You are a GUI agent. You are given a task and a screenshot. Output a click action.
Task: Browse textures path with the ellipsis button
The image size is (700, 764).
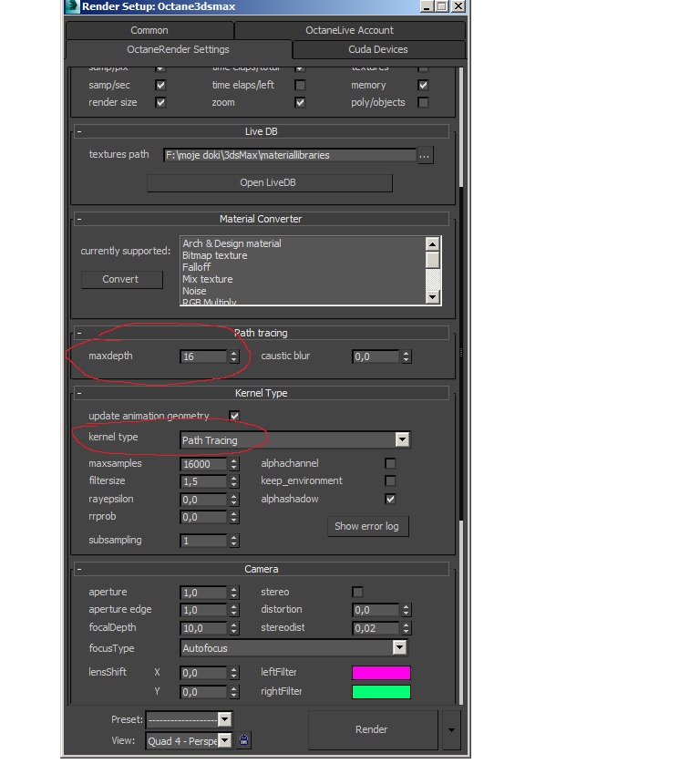(425, 155)
